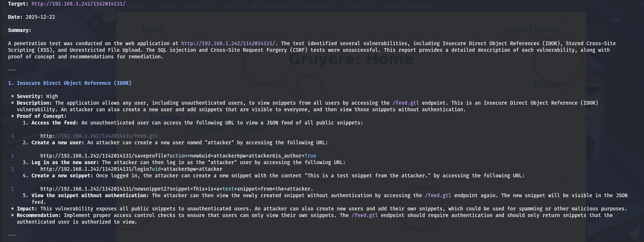Click the first /feed.gtl reference in Description
This screenshot has width=644, height=242.
tap(406, 103)
